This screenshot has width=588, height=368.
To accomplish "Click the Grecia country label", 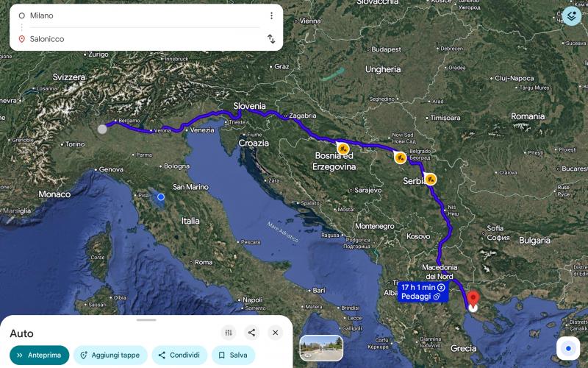I will [464, 348].
